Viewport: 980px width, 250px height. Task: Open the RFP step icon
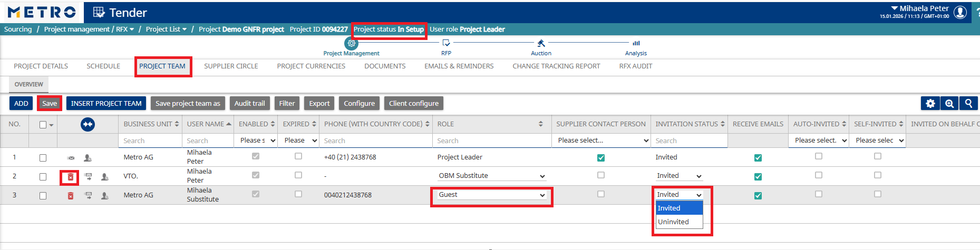click(446, 43)
